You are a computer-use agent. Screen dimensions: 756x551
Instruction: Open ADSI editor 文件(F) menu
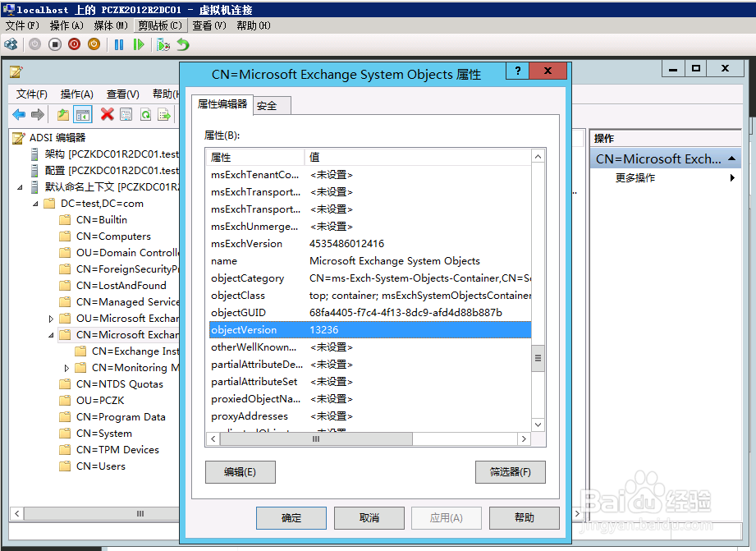(x=32, y=94)
